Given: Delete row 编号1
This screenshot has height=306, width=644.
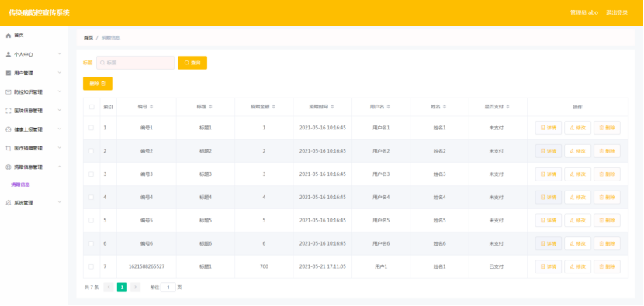Looking at the screenshot, I should [607, 128].
